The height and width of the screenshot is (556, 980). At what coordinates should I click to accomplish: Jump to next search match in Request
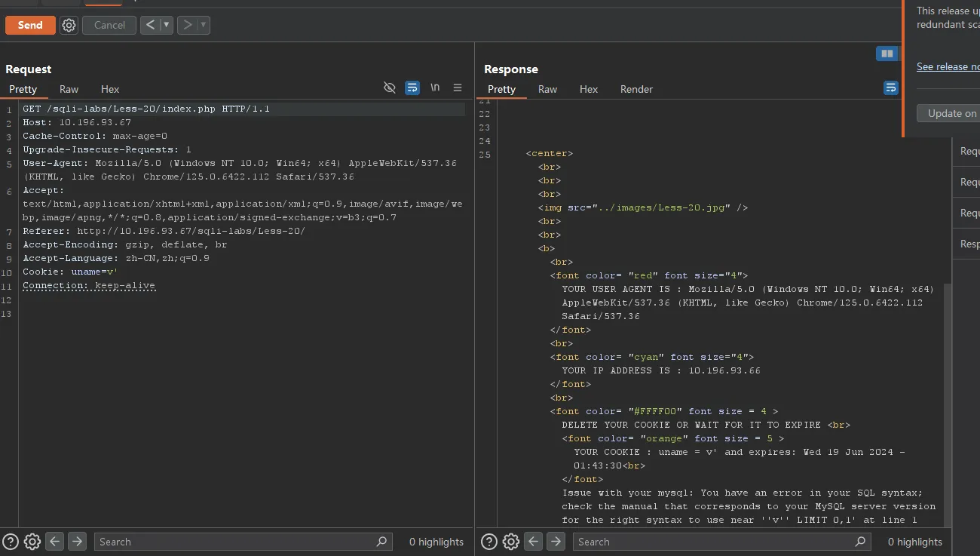point(77,541)
